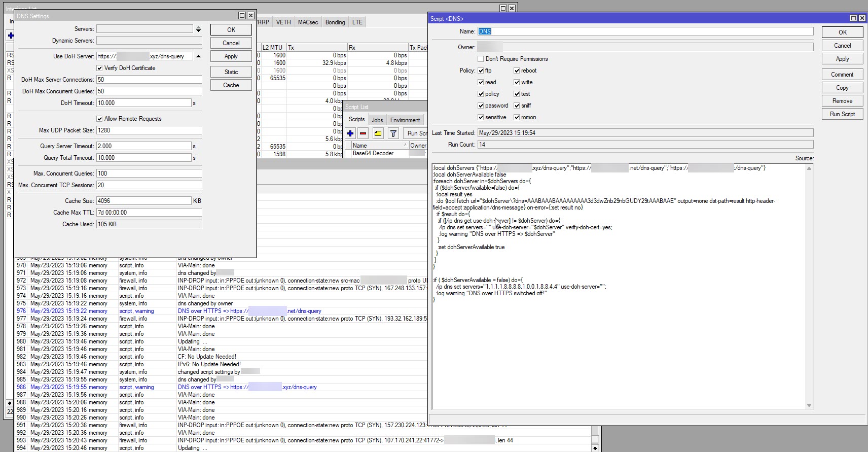Edit the Cache Size field
This screenshot has height=452, width=868.
[143, 201]
